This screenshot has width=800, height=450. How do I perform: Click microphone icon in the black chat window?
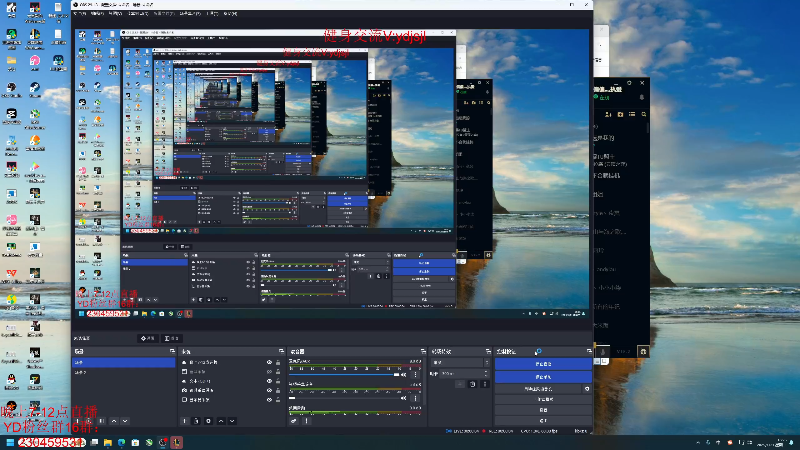click(603, 352)
